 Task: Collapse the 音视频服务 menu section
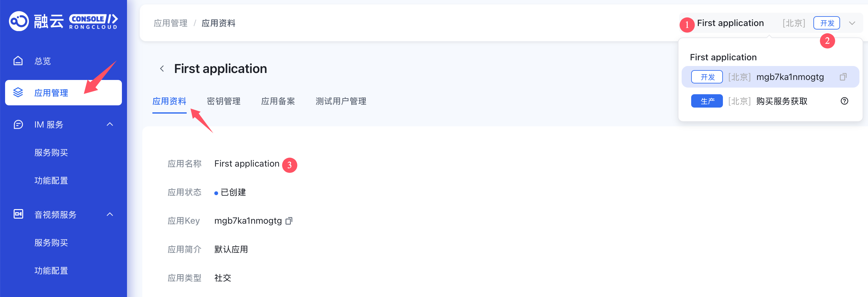pos(110,214)
